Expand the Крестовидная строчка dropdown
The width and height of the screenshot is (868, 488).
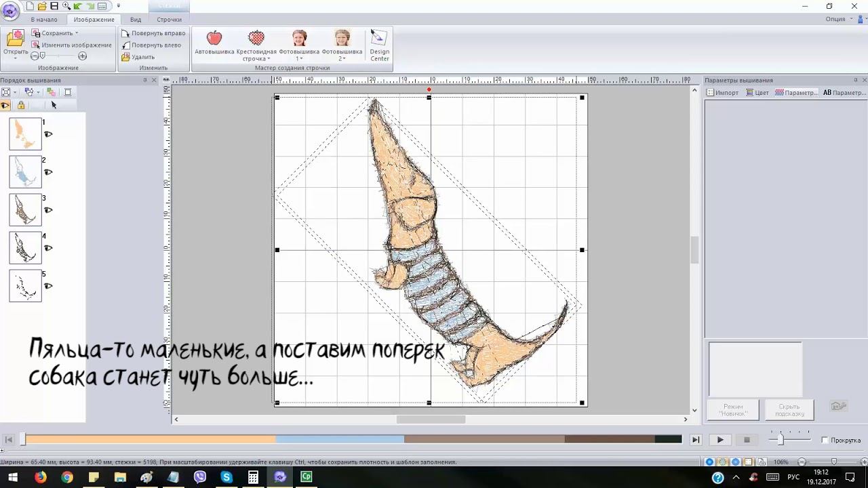pos(269,59)
